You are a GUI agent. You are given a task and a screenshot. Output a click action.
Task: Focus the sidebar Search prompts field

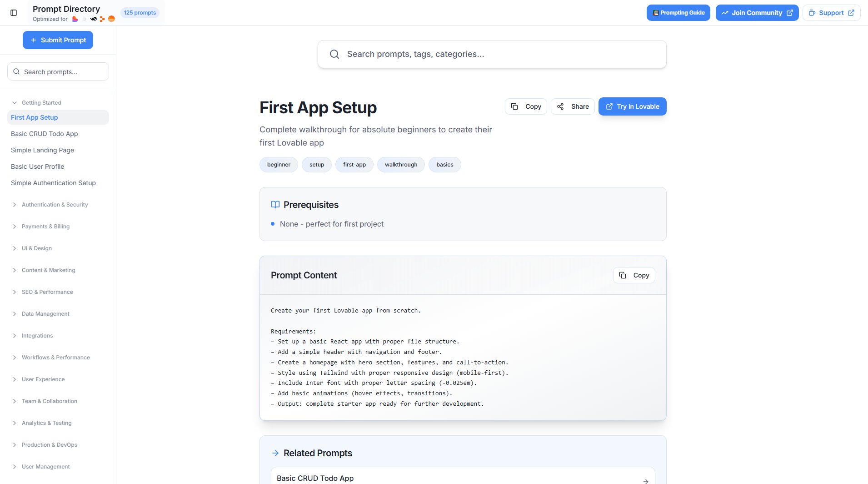pos(58,71)
